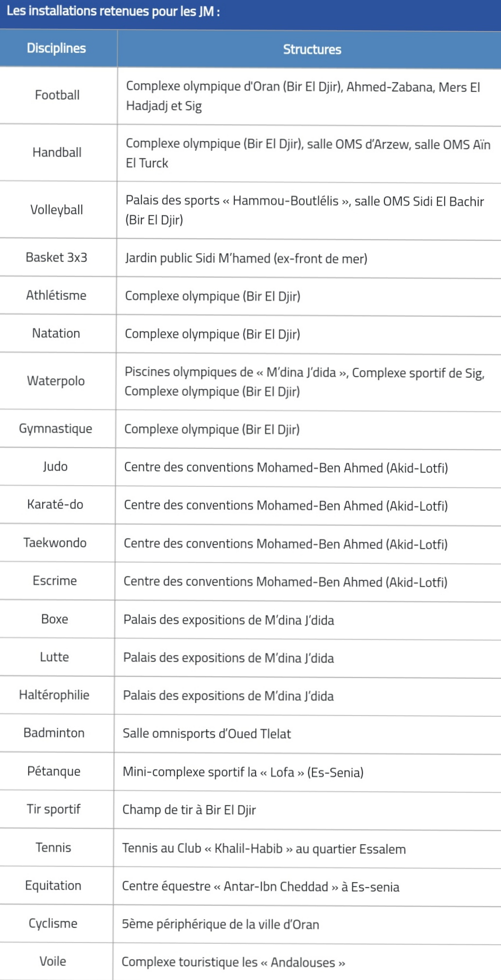Click the Natation row label

(56, 333)
